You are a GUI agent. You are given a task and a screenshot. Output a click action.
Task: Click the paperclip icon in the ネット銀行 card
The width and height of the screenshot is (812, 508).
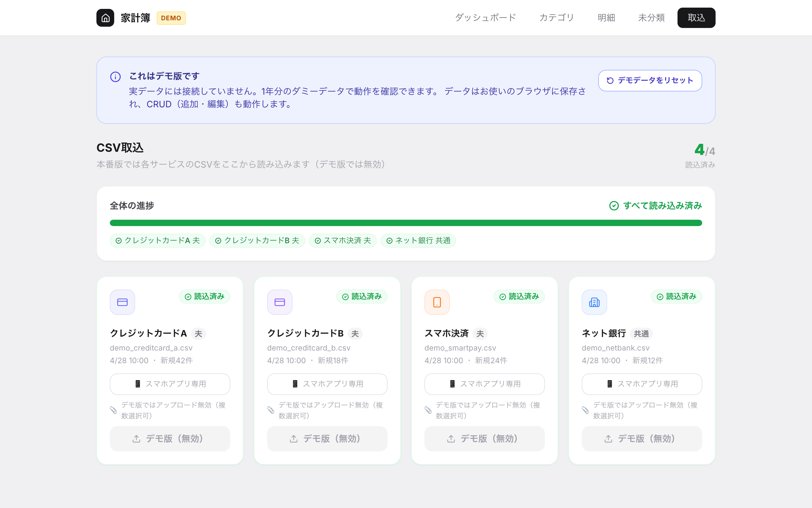tap(586, 410)
